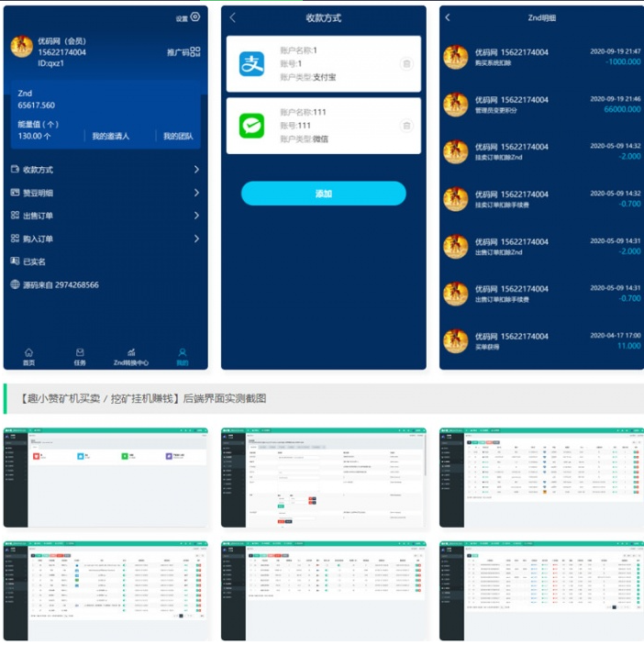Switch to the 任务 bottom tab
This screenshot has width=644, height=645.
pyautogui.click(x=80, y=357)
